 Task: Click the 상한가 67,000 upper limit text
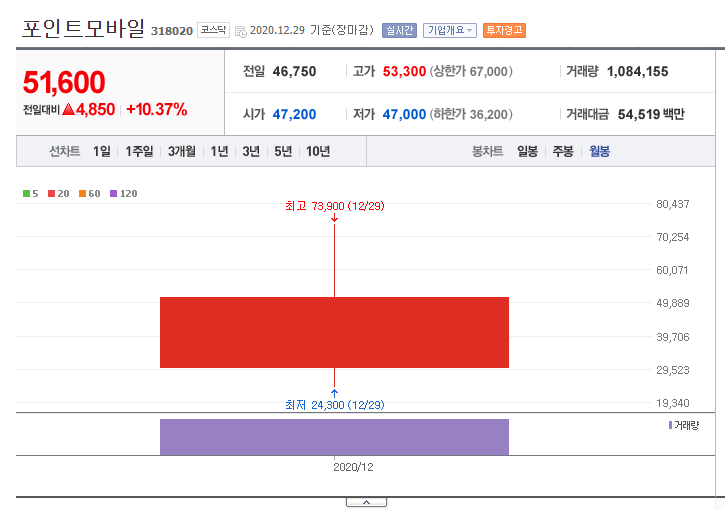[471, 72]
